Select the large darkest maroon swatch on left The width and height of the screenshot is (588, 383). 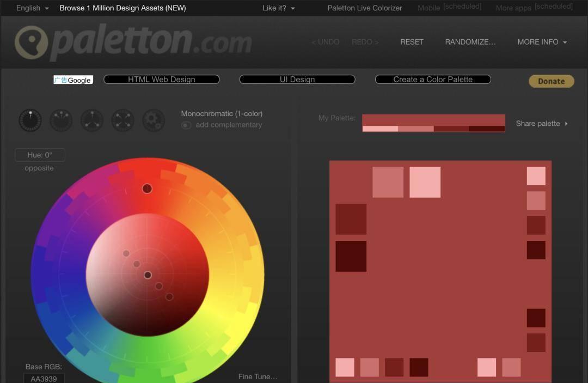tap(351, 256)
